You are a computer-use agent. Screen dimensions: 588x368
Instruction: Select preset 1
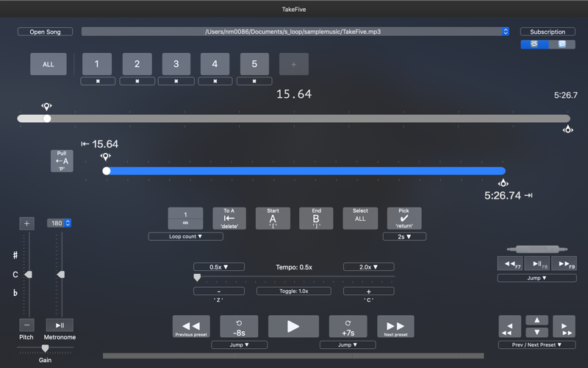[x=97, y=64]
